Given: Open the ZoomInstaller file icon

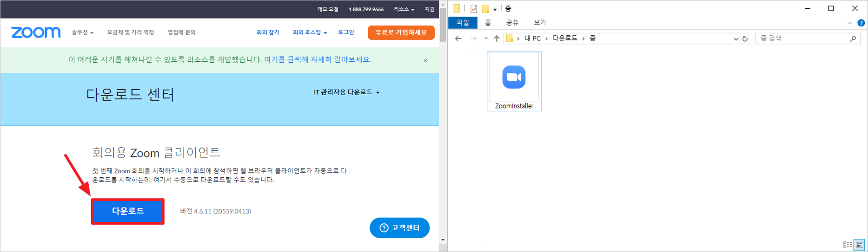Looking at the screenshot, I should pyautogui.click(x=514, y=81).
